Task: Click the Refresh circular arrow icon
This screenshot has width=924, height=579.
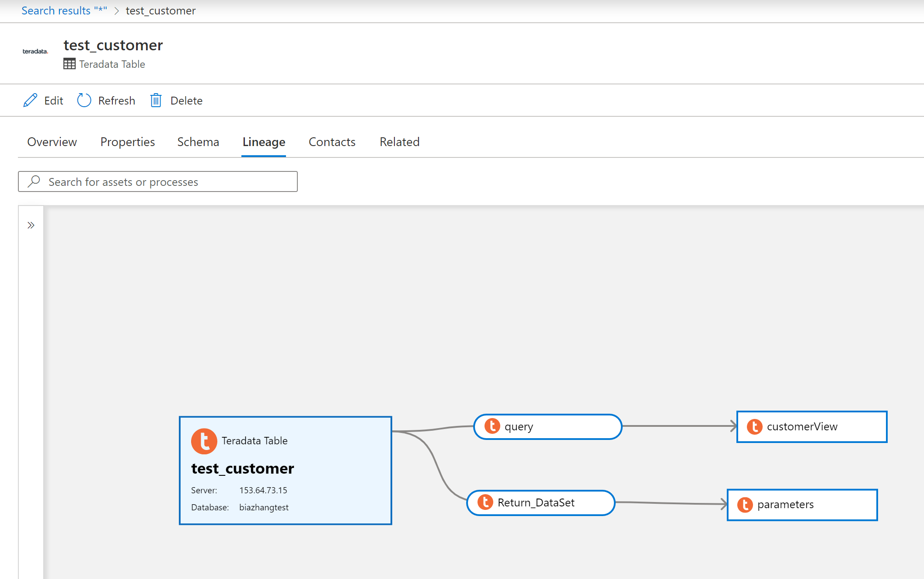Action: [x=85, y=101]
